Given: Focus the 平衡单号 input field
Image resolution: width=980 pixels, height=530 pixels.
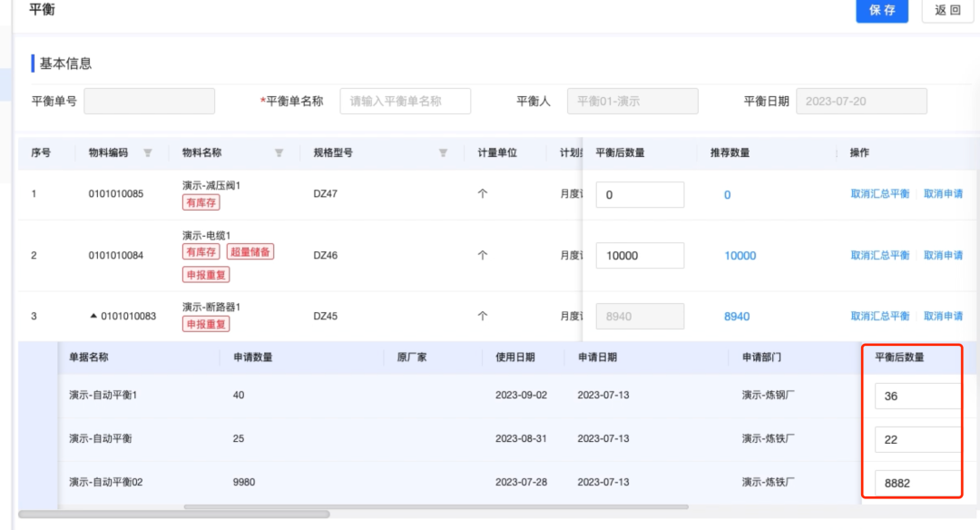Looking at the screenshot, I should tap(150, 102).
